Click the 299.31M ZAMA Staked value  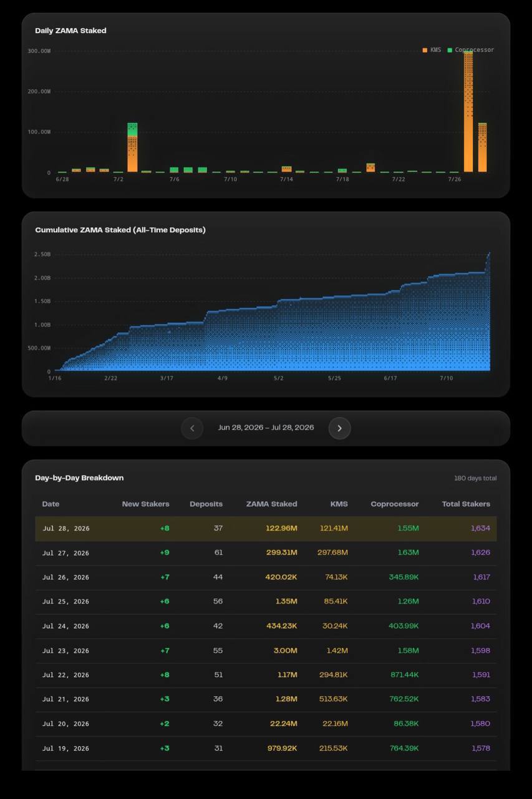click(282, 552)
